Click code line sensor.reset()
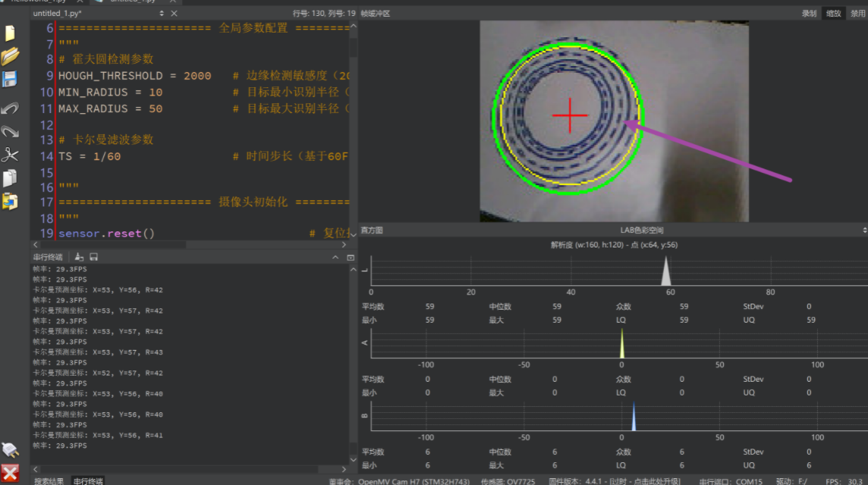The width and height of the screenshot is (868, 485). pyautogui.click(x=106, y=234)
